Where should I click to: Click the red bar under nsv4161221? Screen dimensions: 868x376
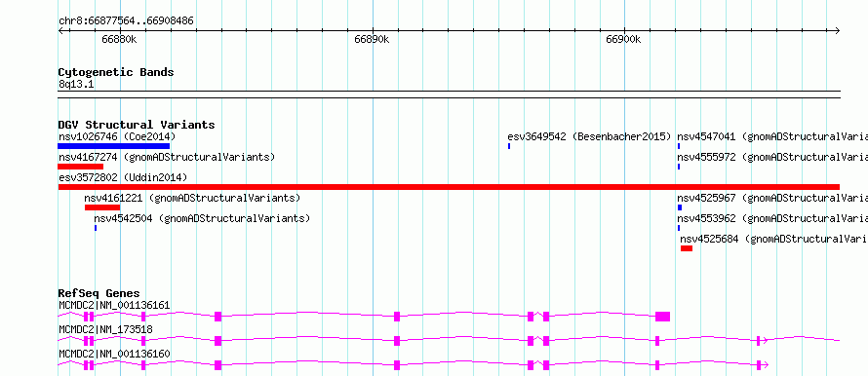pyautogui.click(x=102, y=207)
